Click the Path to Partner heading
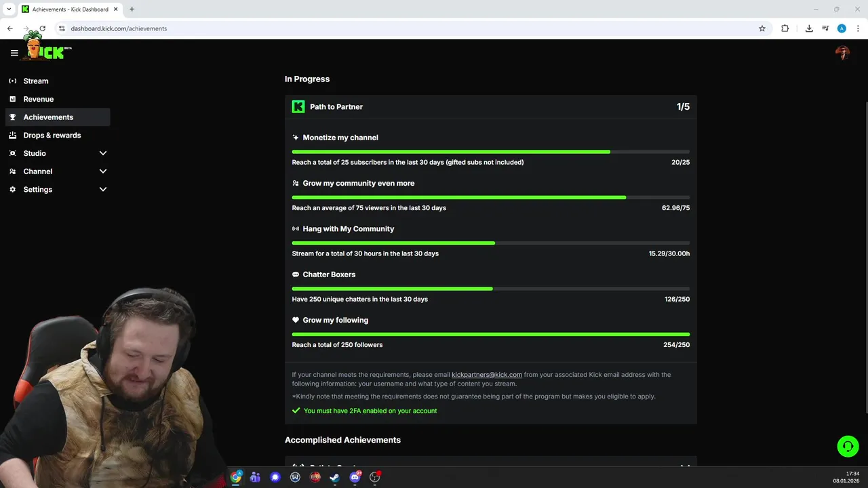The height and width of the screenshot is (488, 868). point(336,106)
